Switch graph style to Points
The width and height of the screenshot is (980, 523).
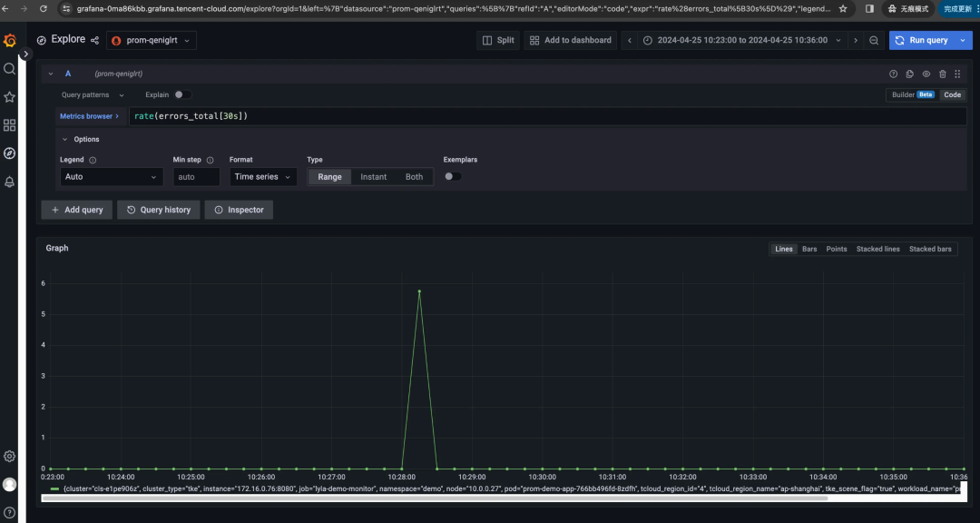837,249
